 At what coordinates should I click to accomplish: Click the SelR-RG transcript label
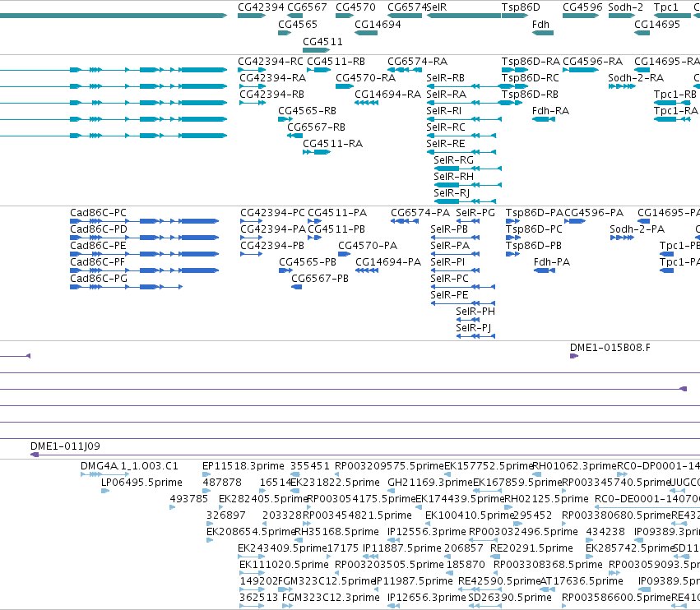pyautogui.click(x=453, y=160)
